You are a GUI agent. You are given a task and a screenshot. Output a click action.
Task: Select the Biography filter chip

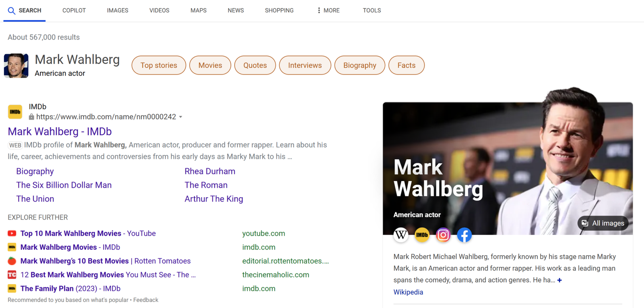coord(359,65)
